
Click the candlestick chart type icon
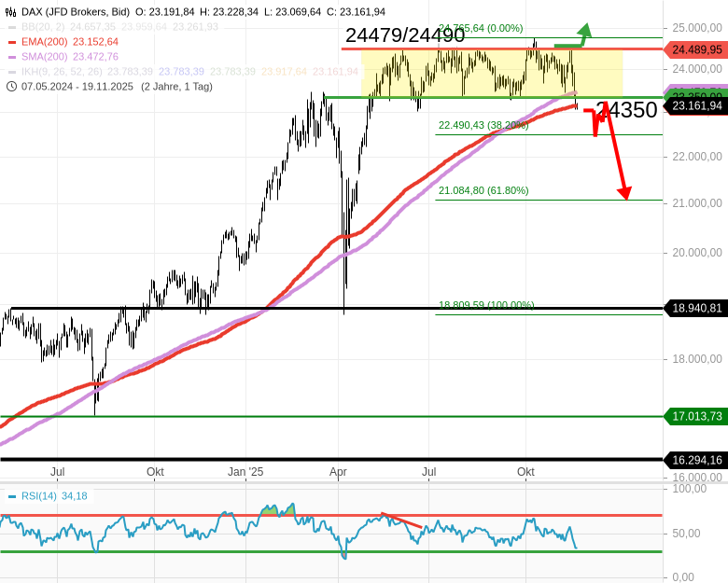[11, 12]
